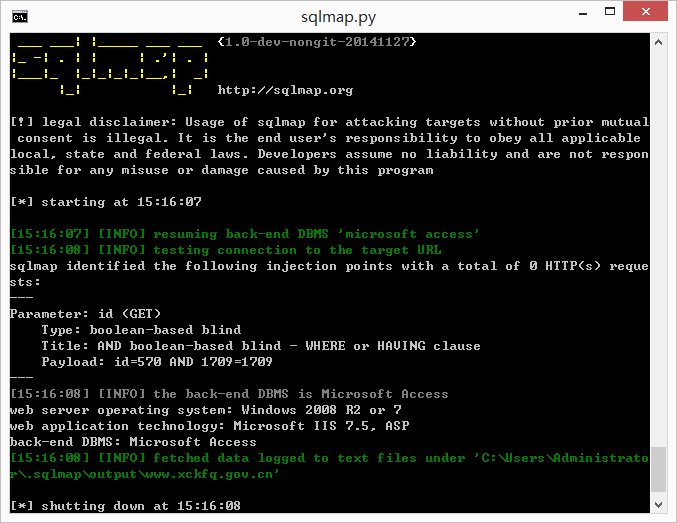Minimize the sqlmap.py window
677x523 pixels.
[583, 13]
